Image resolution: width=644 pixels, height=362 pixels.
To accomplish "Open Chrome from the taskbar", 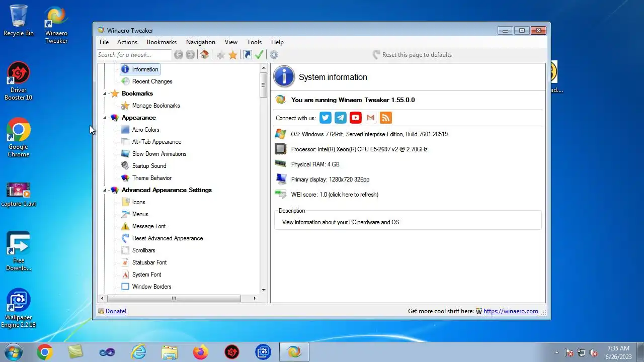I will tap(44, 352).
